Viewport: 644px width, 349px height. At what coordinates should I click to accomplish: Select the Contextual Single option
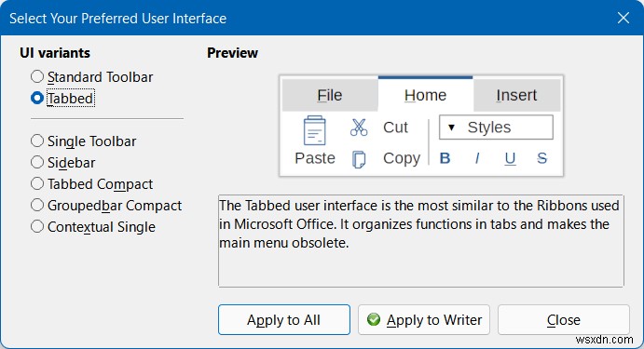tap(93, 226)
